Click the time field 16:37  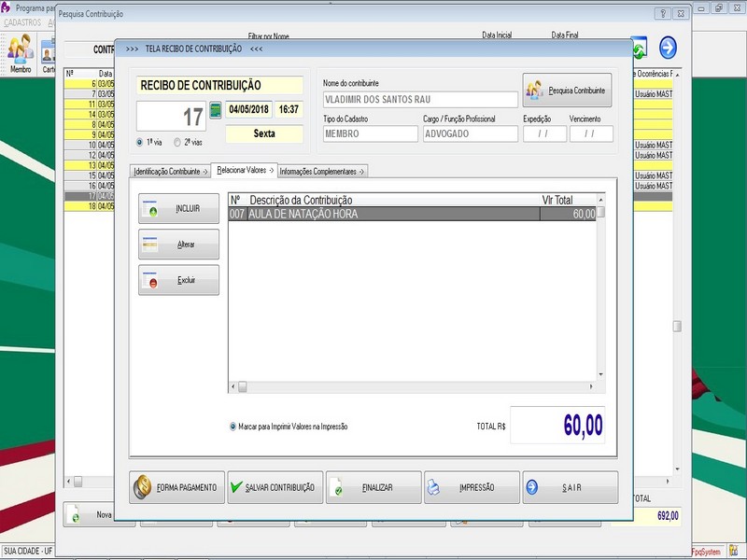(289, 109)
